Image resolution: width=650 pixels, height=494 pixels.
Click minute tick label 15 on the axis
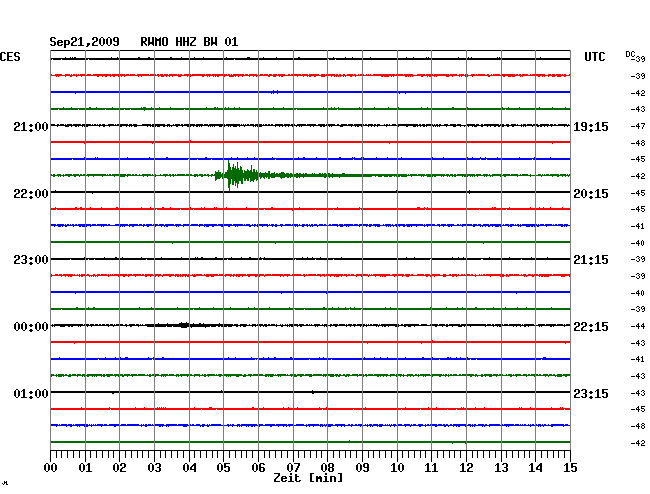pos(570,468)
